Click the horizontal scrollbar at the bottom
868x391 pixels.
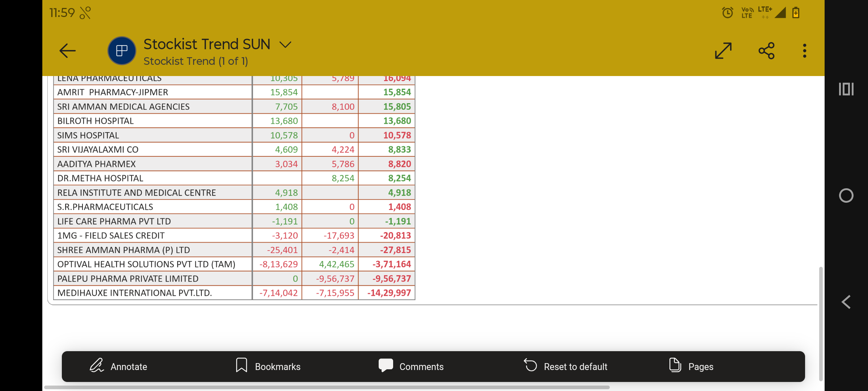coord(327,387)
